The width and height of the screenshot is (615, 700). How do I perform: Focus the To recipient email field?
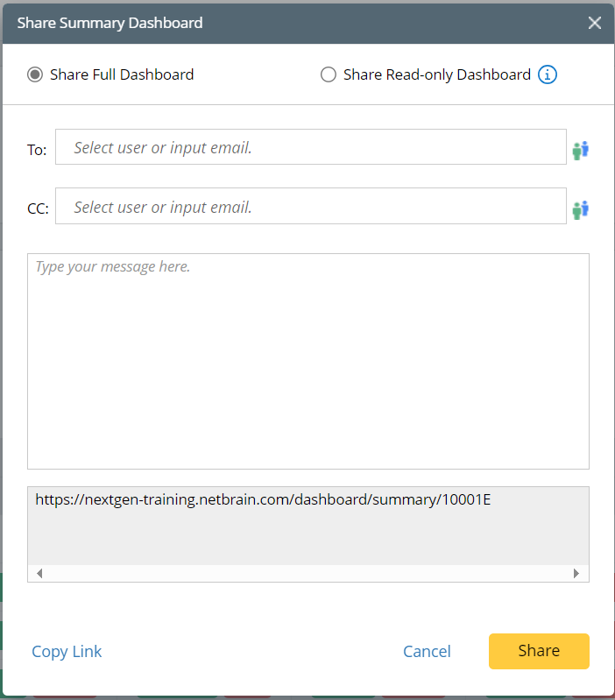coord(310,147)
